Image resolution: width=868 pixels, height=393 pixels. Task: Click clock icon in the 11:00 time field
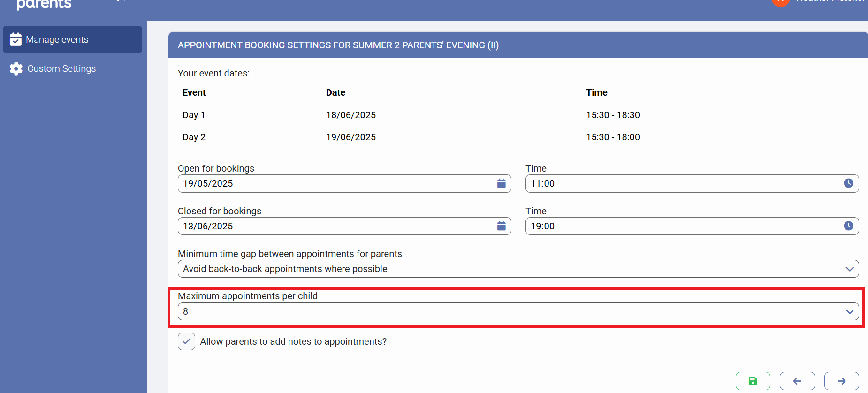pos(848,183)
